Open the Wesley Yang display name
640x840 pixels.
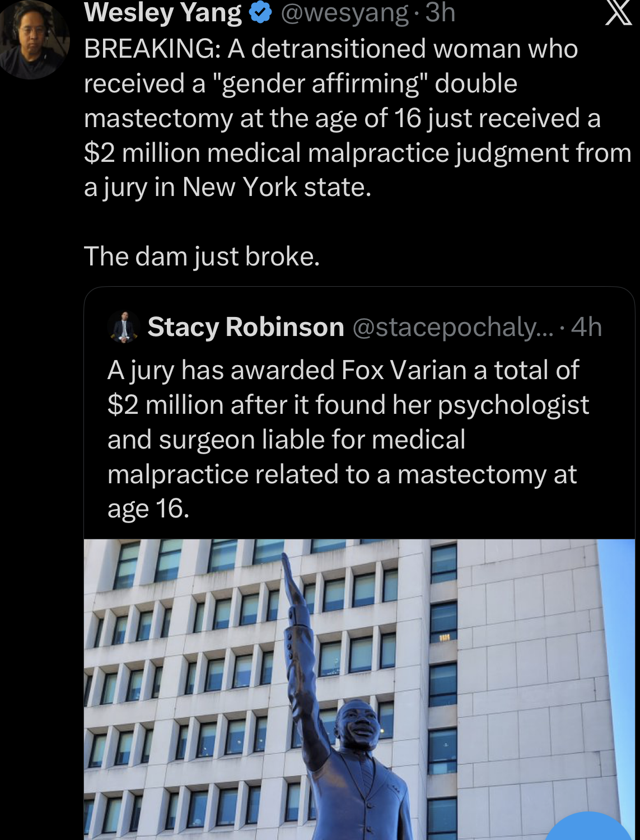[x=163, y=12]
